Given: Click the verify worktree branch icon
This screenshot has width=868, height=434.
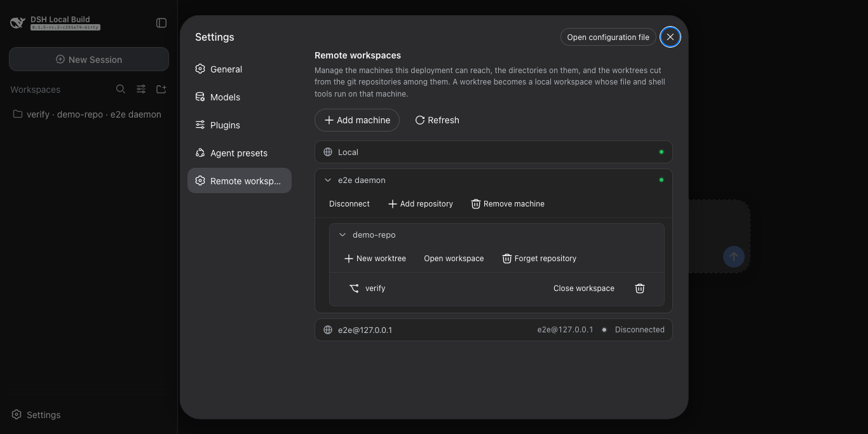Looking at the screenshot, I should tap(355, 288).
